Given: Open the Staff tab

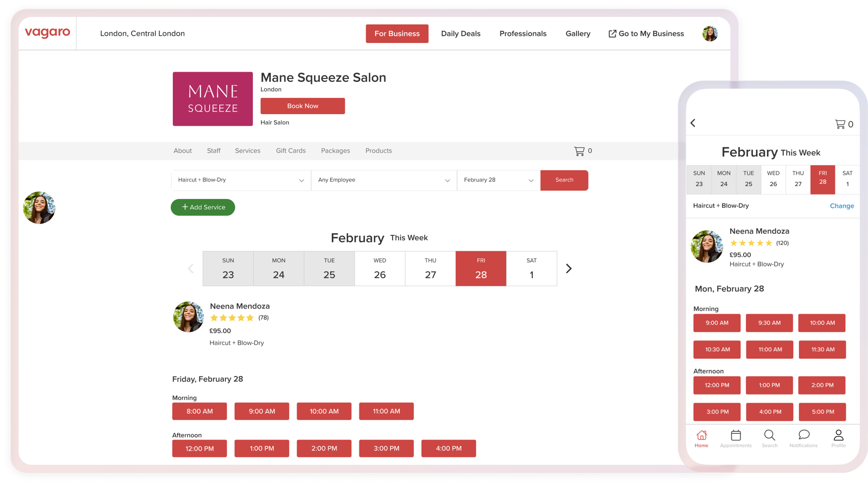Looking at the screenshot, I should point(214,151).
